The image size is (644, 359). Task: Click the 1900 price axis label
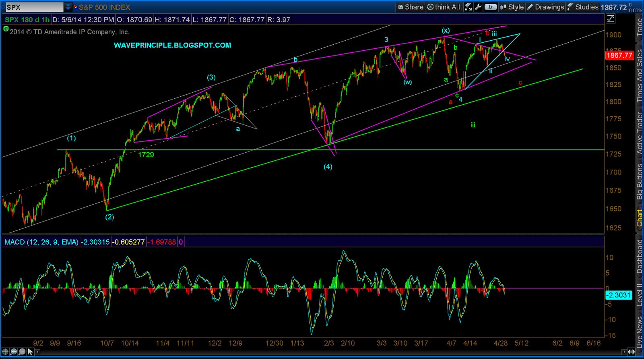[x=613, y=35]
